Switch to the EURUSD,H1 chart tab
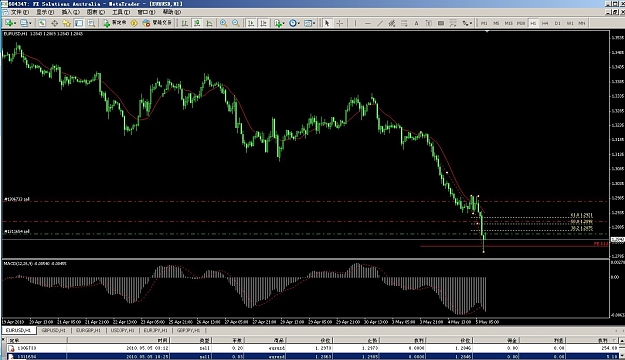 (18, 330)
